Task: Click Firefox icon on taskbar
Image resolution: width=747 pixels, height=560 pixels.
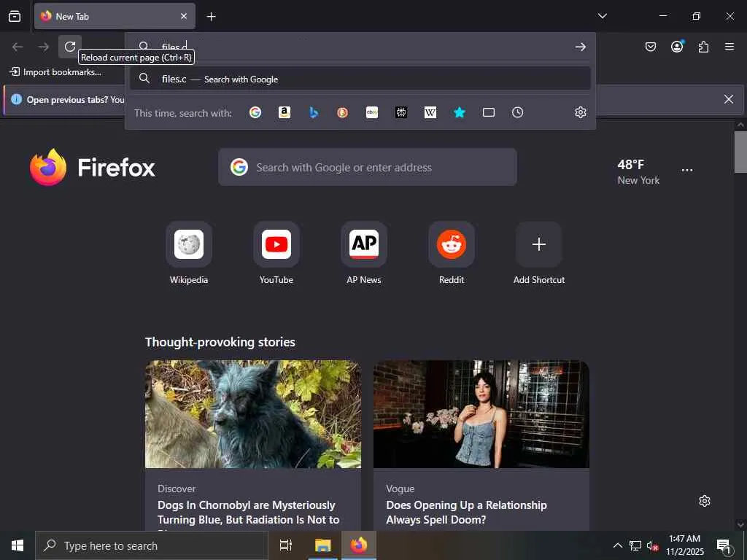Action: tap(359, 545)
